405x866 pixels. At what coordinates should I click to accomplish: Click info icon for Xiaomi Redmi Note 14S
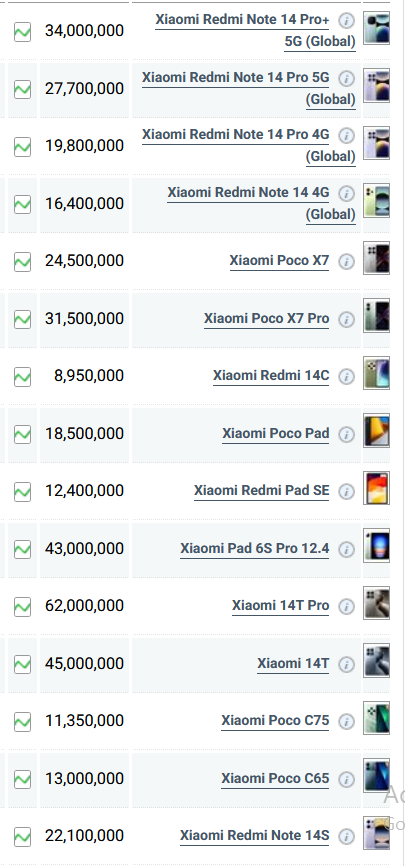(x=346, y=837)
